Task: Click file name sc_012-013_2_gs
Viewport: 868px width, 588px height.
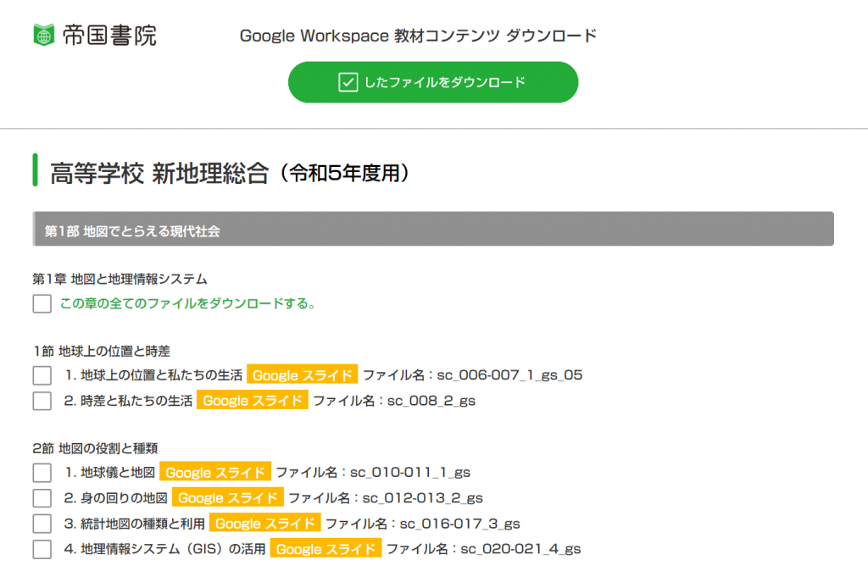Action: click(x=423, y=498)
